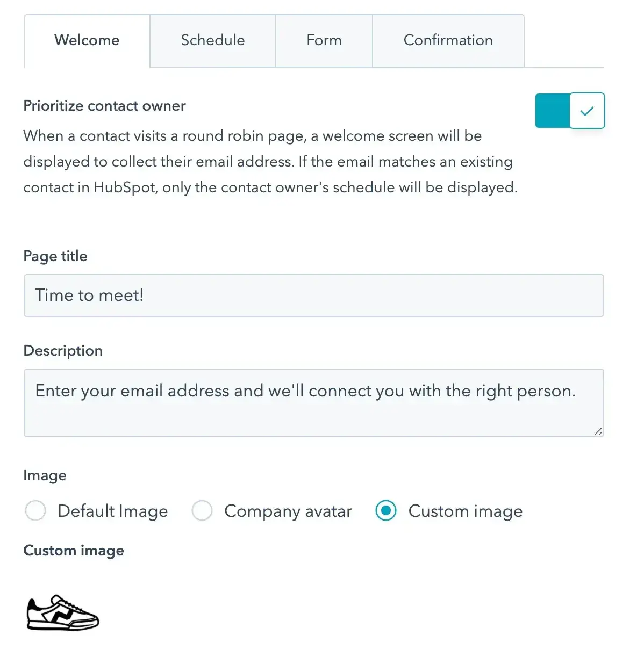This screenshot has height=664, width=644.
Task: Select the Default Image radio button
Action: tap(35, 511)
